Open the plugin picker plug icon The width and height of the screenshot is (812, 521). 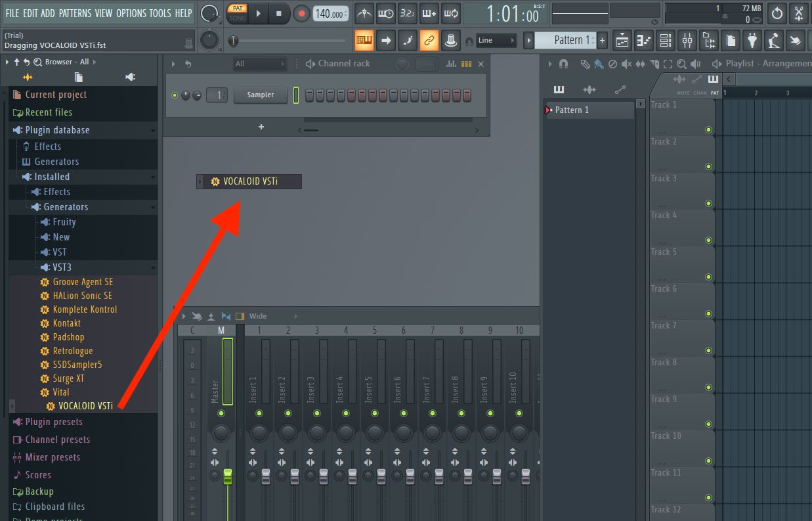[x=752, y=40]
